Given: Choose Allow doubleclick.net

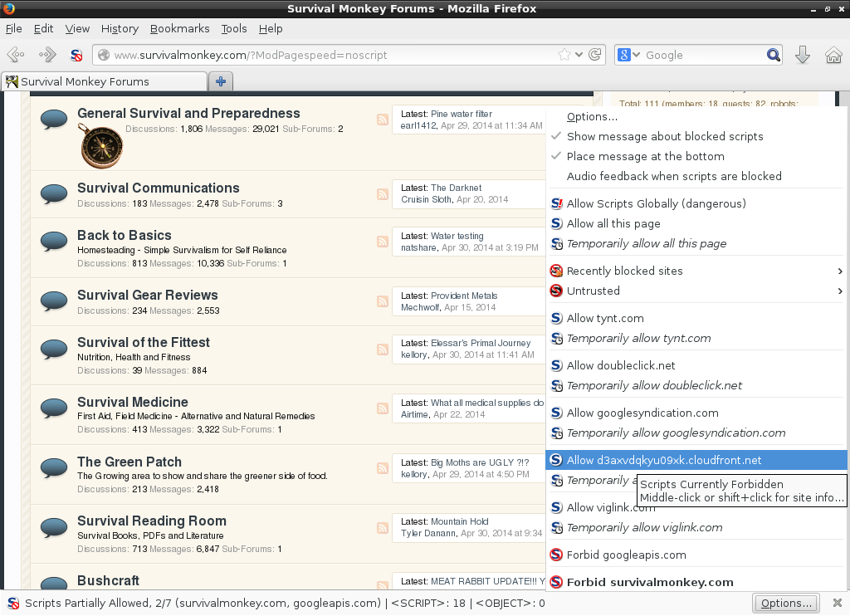Looking at the screenshot, I should (x=696, y=365).
